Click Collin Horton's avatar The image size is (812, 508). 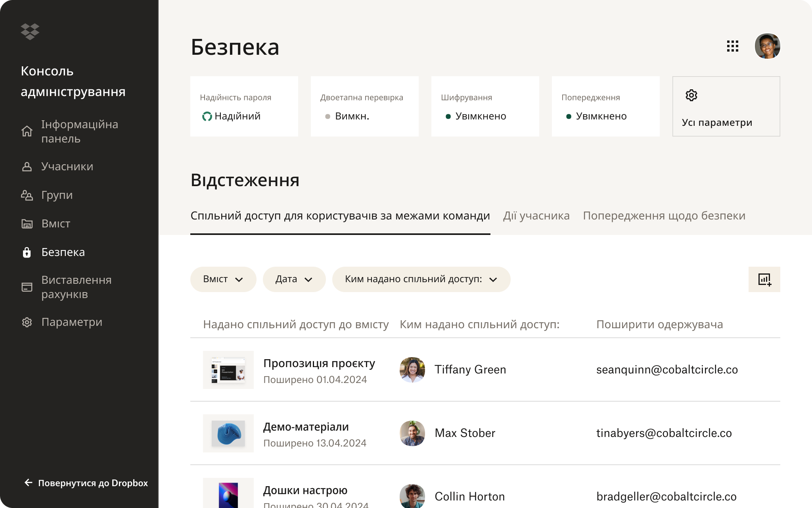(412, 496)
